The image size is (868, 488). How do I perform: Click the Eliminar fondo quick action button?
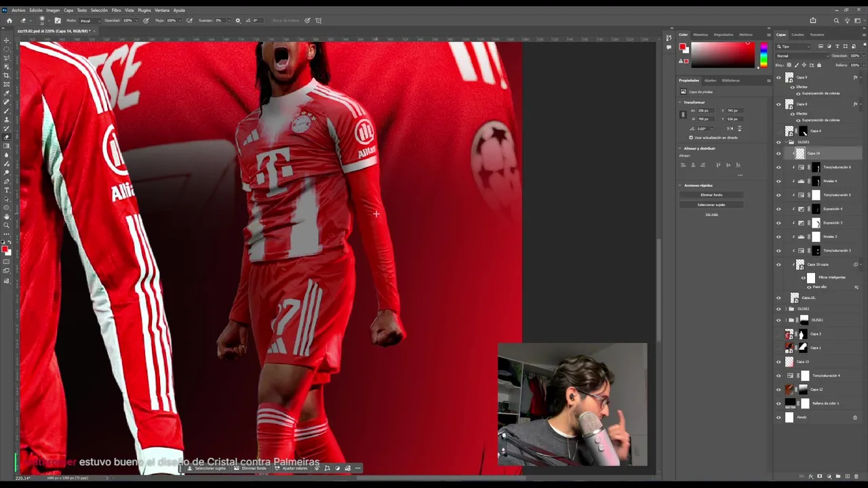(x=711, y=195)
